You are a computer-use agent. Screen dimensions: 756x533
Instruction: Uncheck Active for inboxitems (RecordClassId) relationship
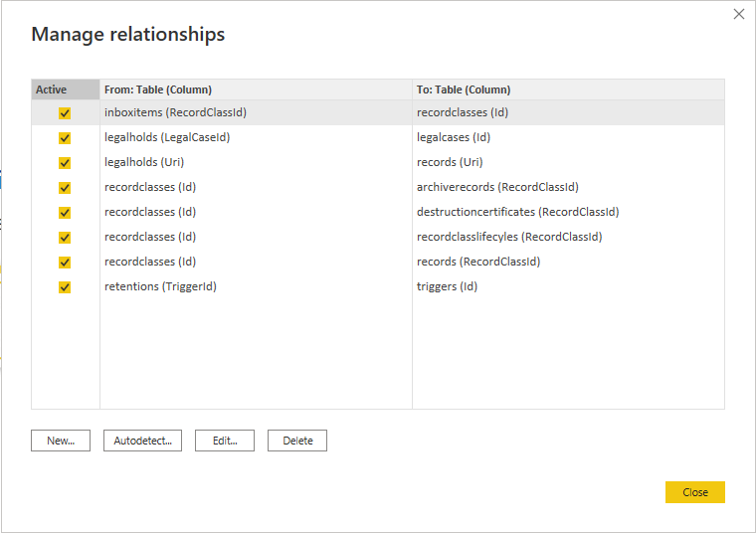(65, 113)
